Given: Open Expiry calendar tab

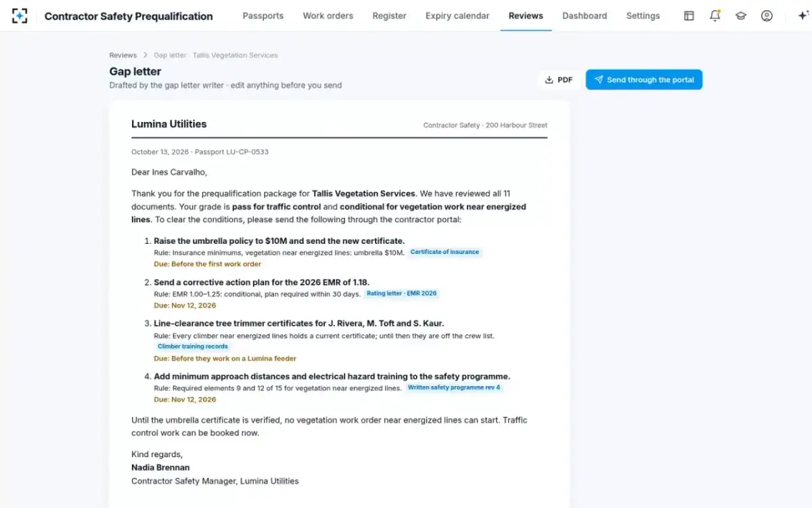Looking at the screenshot, I should pyautogui.click(x=457, y=16).
